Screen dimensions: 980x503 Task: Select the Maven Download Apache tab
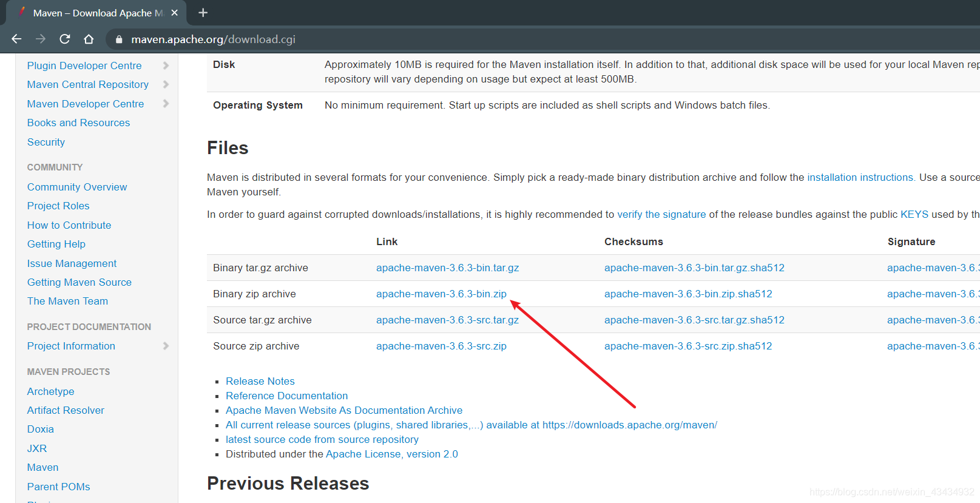tap(97, 13)
